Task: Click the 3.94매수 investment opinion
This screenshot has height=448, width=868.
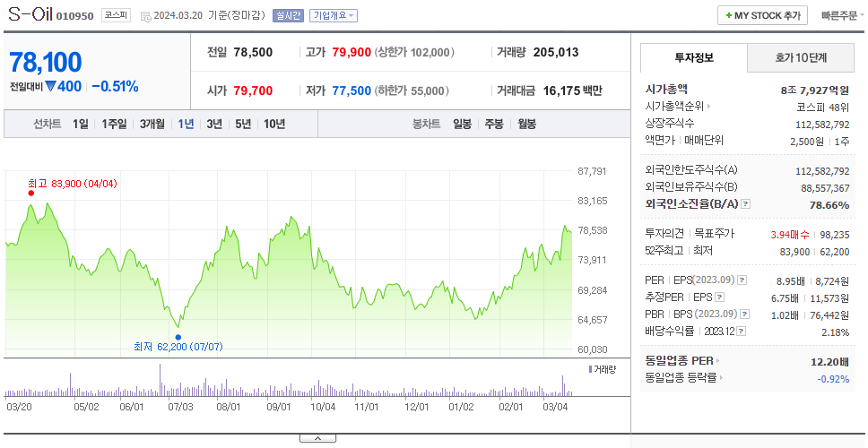Action: point(790,235)
